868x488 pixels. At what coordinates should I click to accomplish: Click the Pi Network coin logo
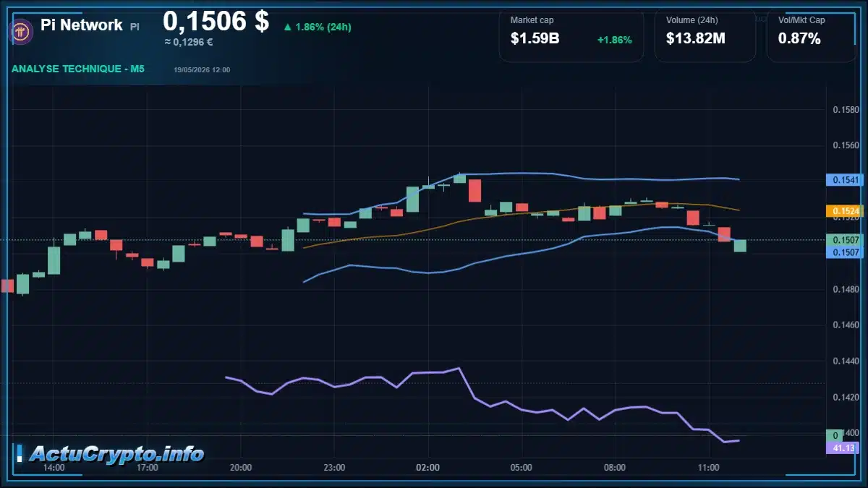pyautogui.click(x=20, y=31)
